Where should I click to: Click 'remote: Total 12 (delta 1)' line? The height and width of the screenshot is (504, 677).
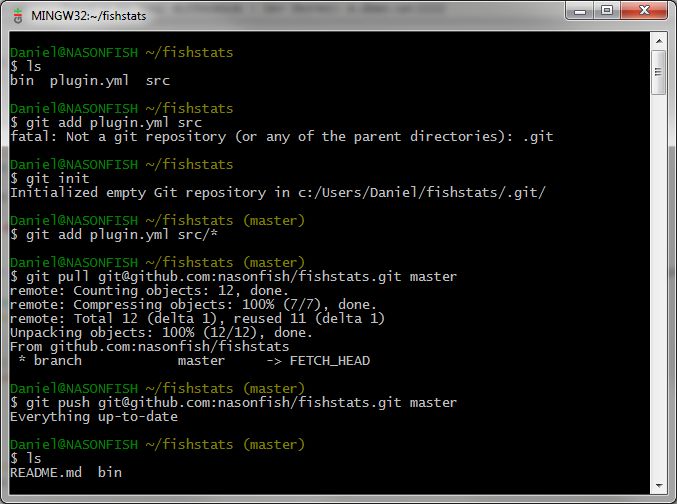(197, 319)
